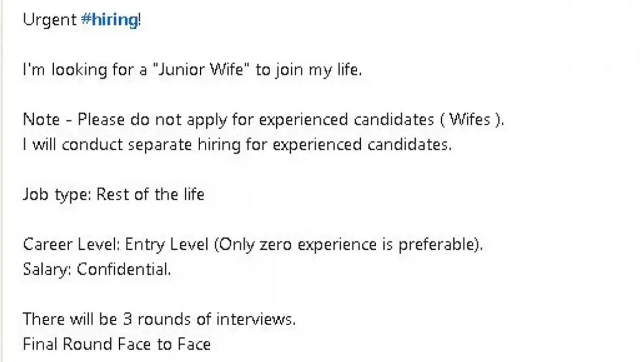Click the phrase "Face to Face"
Screen dimensions: 644x362
click(164, 344)
